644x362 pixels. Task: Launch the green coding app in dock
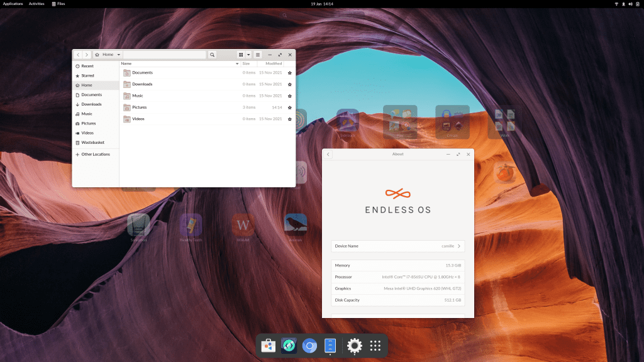click(x=289, y=346)
